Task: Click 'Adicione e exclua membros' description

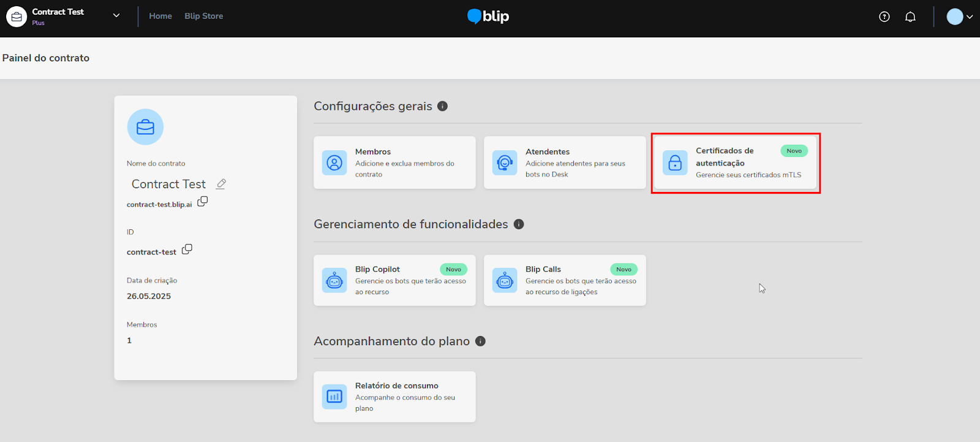Action: coord(405,169)
